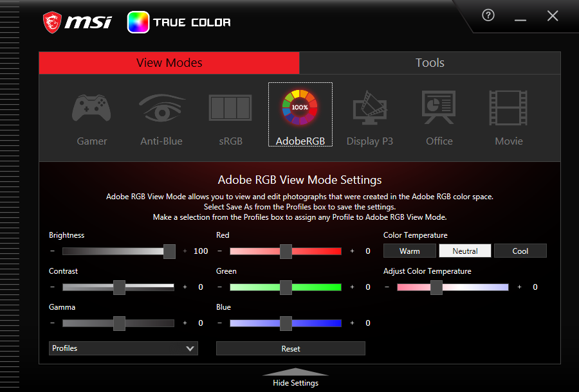579x392 pixels.
Task: Click the Blue slider handle
Action: pyautogui.click(x=286, y=323)
